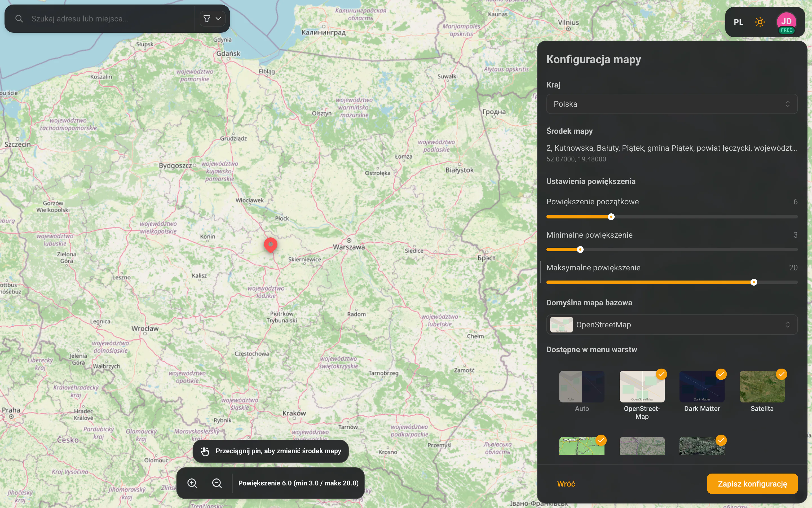The width and height of the screenshot is (812, 508).
Task: Click the zoom in magnifier icon
Action: click(x=192, y=483)
